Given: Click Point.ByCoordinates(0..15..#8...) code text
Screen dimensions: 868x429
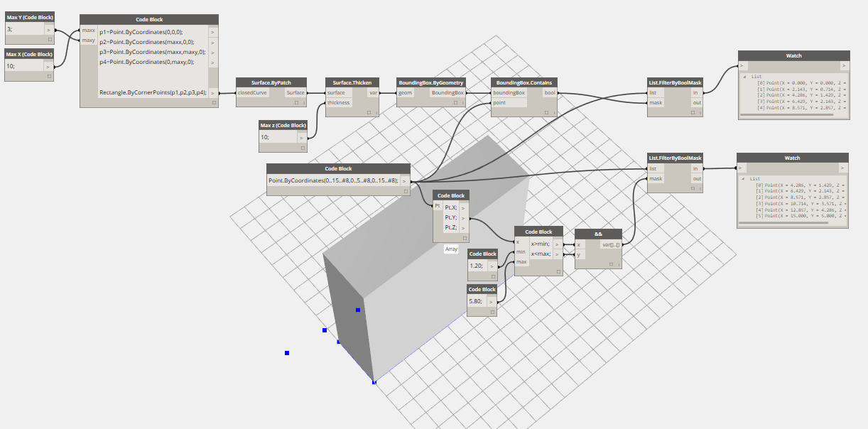Looking at the screenshot, I should click(333, 181).
